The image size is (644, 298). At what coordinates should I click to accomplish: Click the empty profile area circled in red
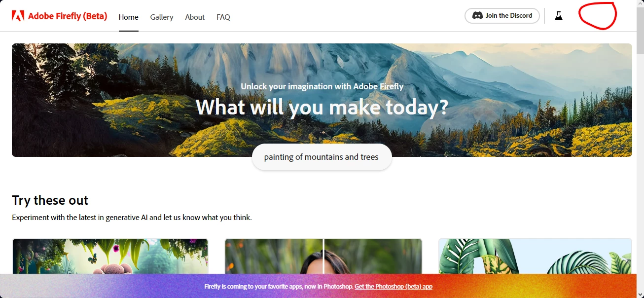pyautogui.click(x=597, y=16)
